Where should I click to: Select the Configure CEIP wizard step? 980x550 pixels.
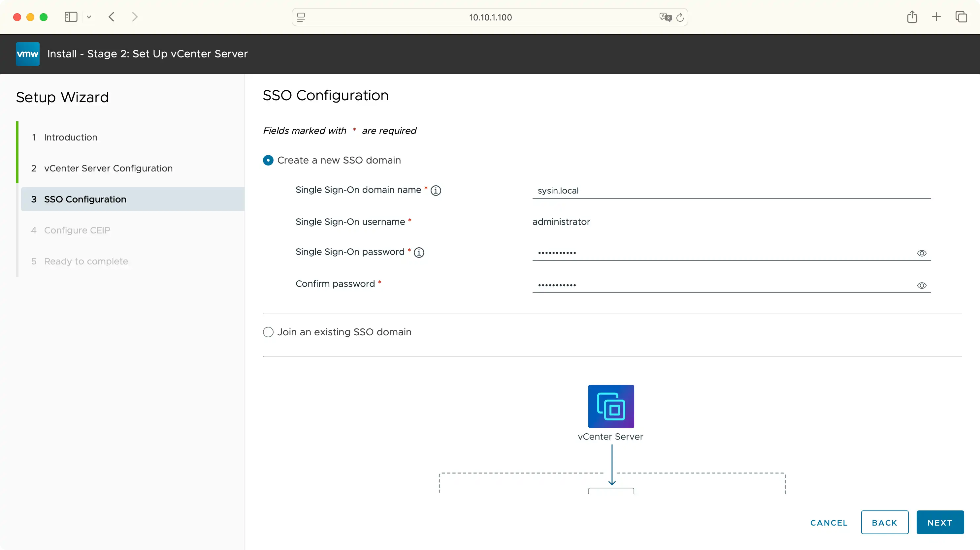pyautogui.click(x=77, y=230)
